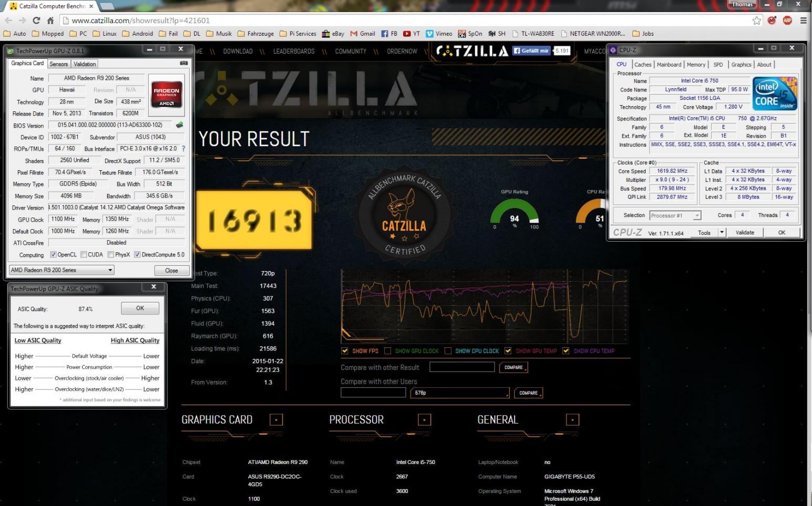Open the SpOn bookmark
This screenshot has width=812, height=506.
click(470, 34)
